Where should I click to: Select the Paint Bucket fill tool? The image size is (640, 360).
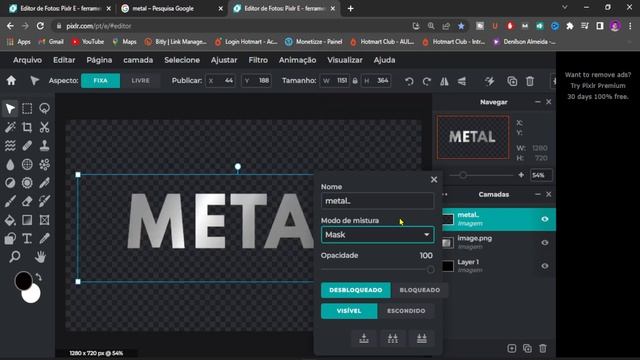coord(10,220)
